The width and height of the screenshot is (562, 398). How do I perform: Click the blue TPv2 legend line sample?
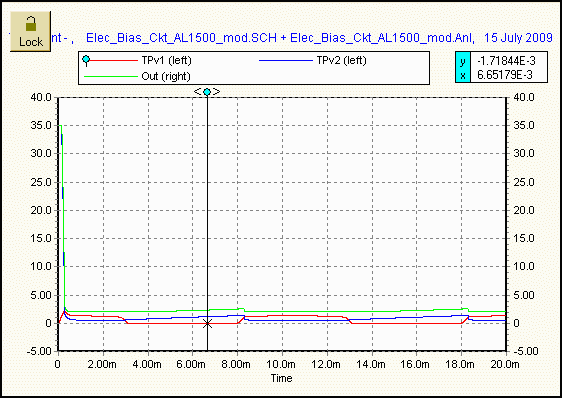(286, 60)
